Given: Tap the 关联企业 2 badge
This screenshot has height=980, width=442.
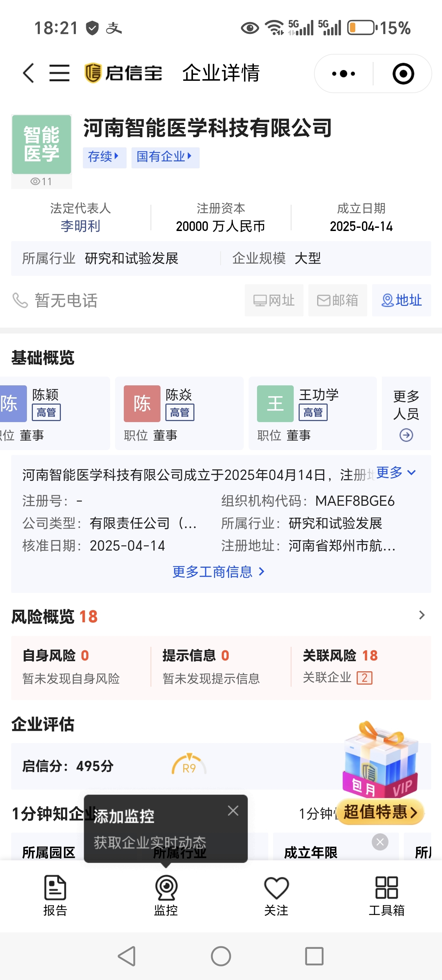Looking at the screenshot, I should click(x=364, y=678).
